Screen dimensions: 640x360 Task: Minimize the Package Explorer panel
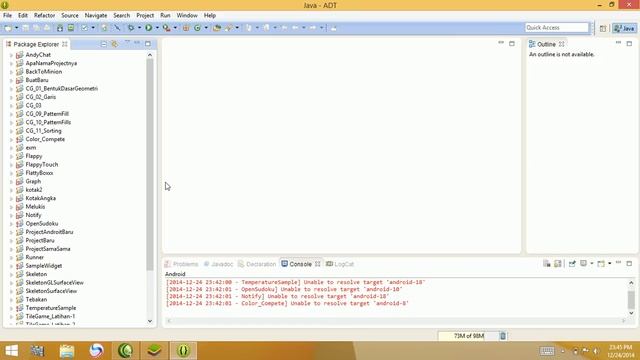[x=137, y=43]
